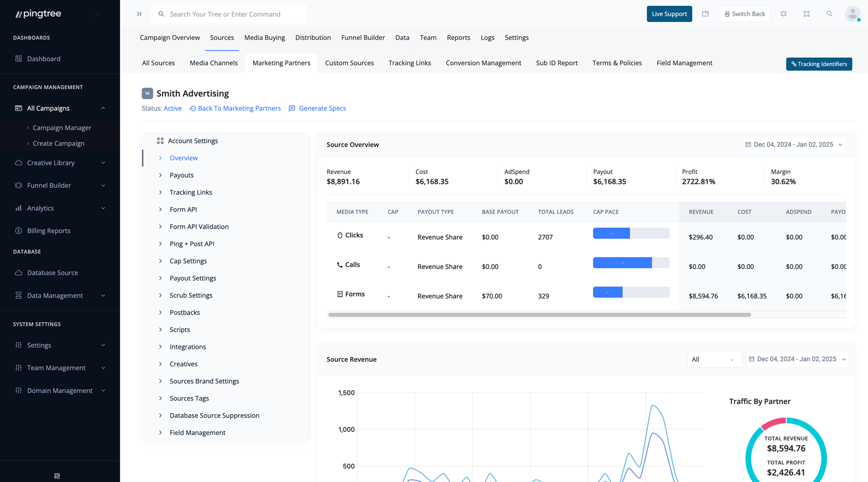This screenshot has height=482, width=868.
Task: Click the Creative Library cloud icon
Action: (x=18, y=163)
